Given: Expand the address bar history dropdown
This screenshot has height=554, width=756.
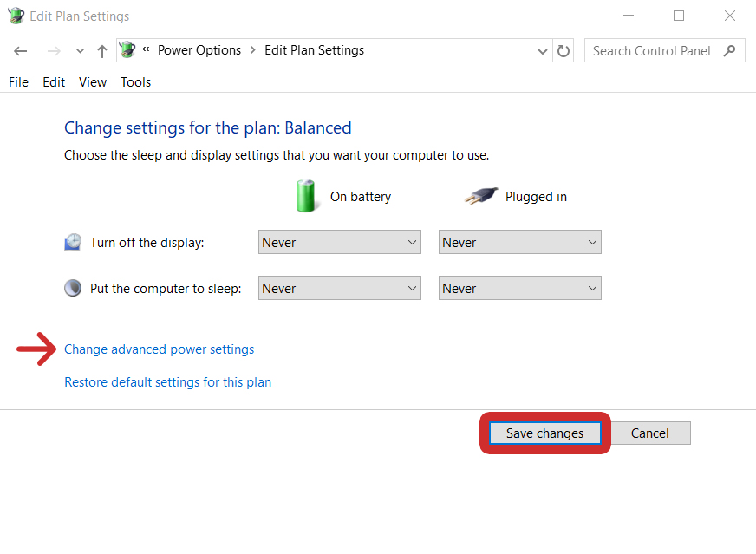Looking at the screenshot, I should (x=542, y=50).
